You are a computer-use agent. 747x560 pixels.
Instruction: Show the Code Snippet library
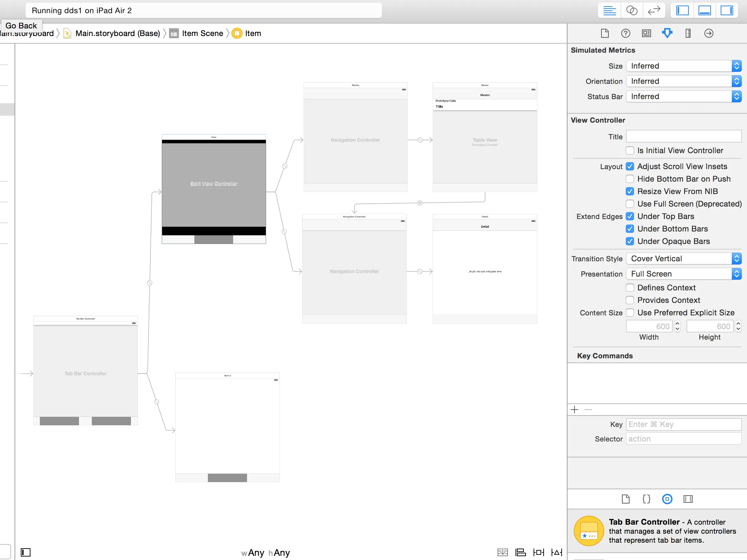pos(646,499)
